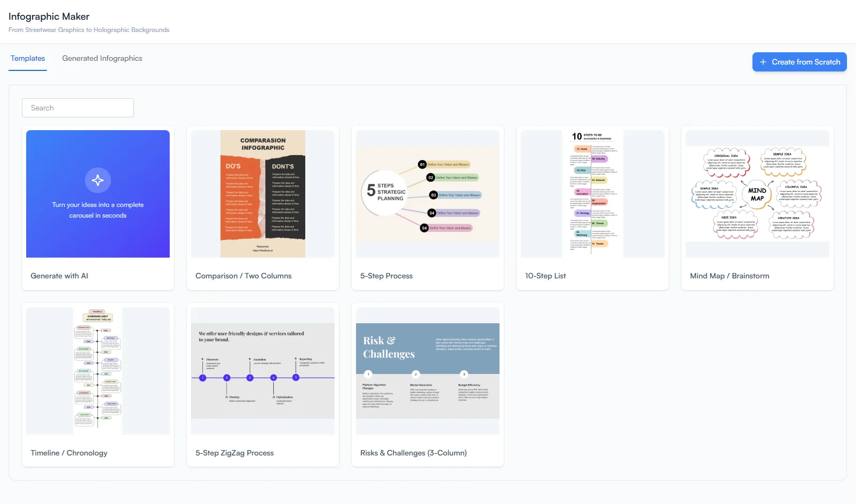Screen dimensions: 856x504
Task: Click inside the Search templates field
Action: point(77,107)
